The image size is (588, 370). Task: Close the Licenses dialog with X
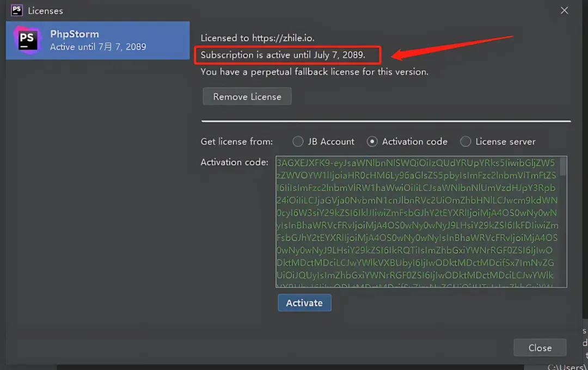565,10
